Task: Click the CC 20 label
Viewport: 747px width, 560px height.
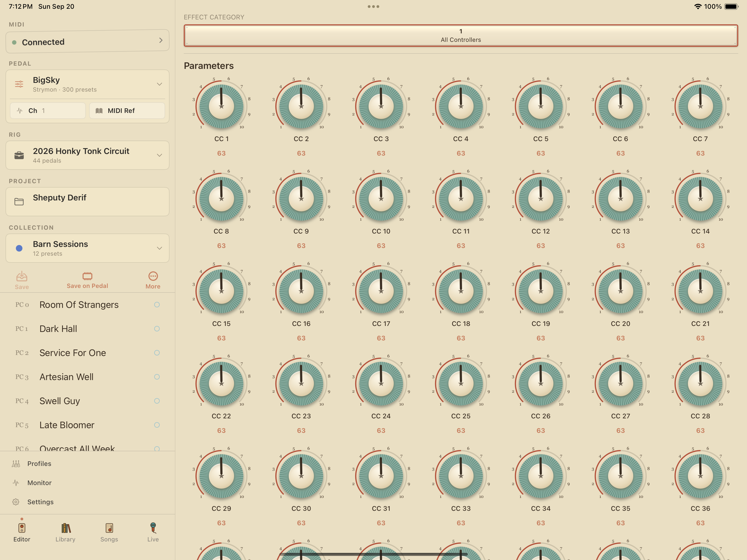Action: coord(620,323)
